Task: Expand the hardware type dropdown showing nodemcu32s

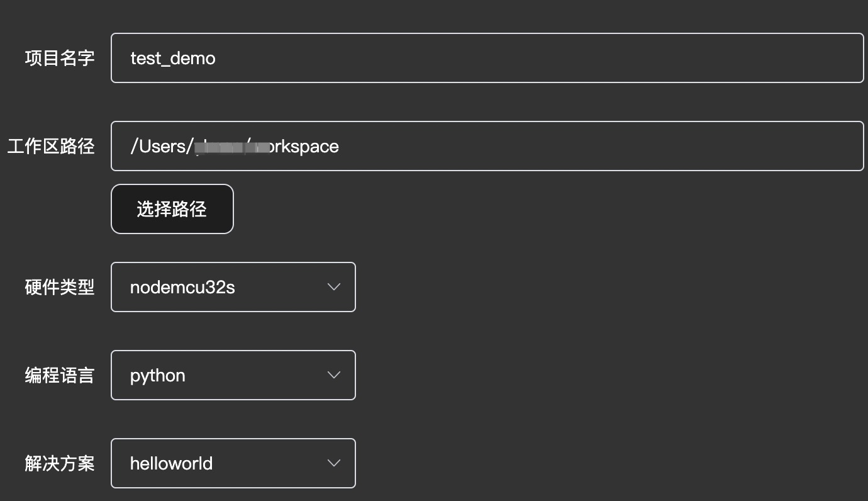Action: click(233, 287)
